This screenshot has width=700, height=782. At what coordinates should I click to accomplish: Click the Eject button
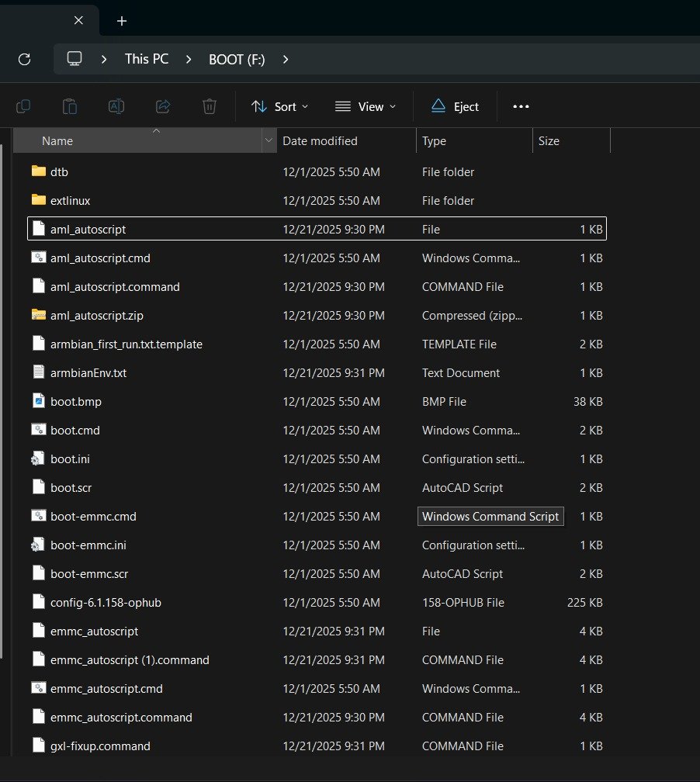tap(455, 106)
